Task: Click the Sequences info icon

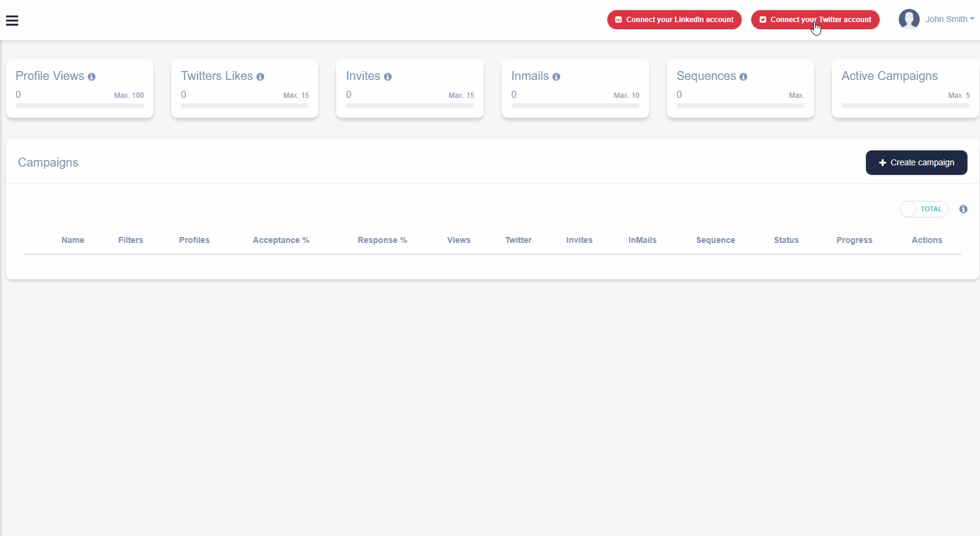Action: 744,77
